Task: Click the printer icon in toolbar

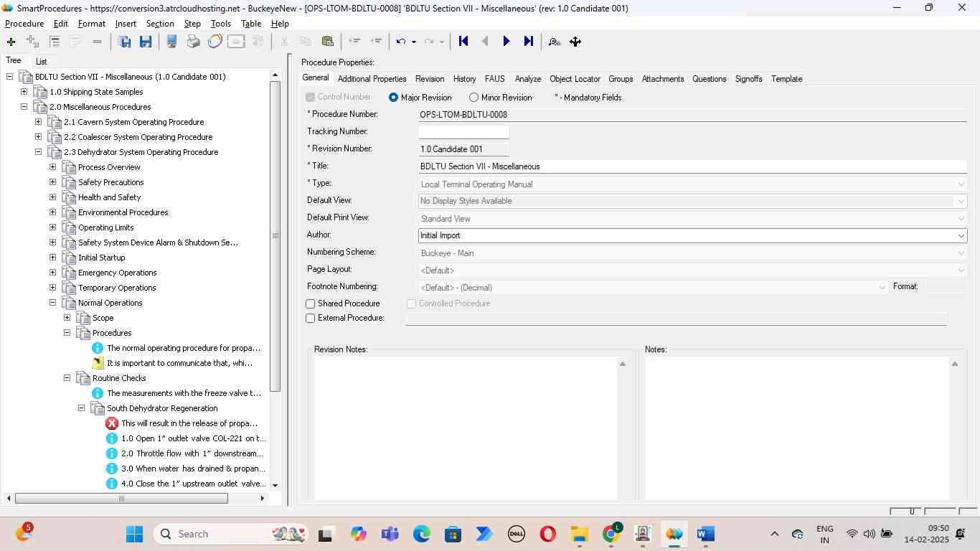Action: (193, 42)
